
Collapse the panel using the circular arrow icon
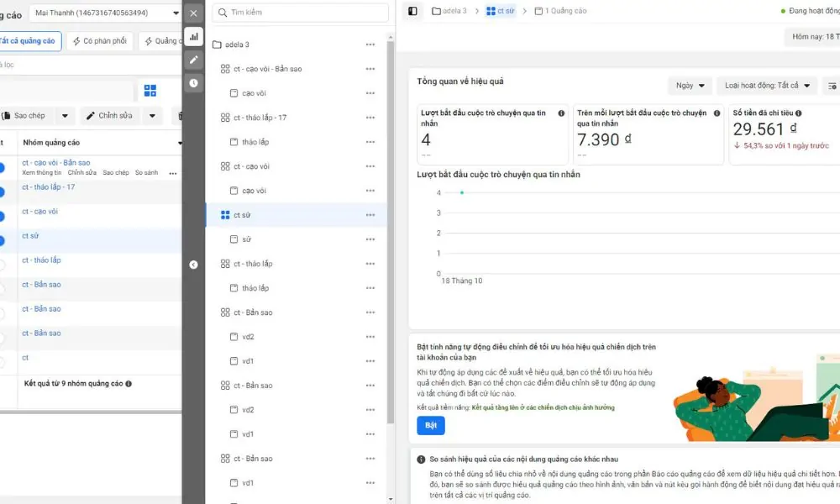point(193,264)
